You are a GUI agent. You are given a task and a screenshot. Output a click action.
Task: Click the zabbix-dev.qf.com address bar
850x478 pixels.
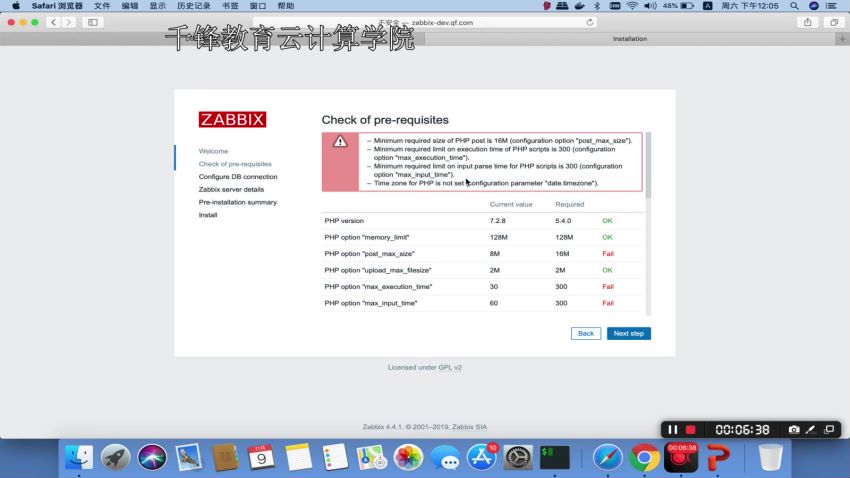pos(424,22)
